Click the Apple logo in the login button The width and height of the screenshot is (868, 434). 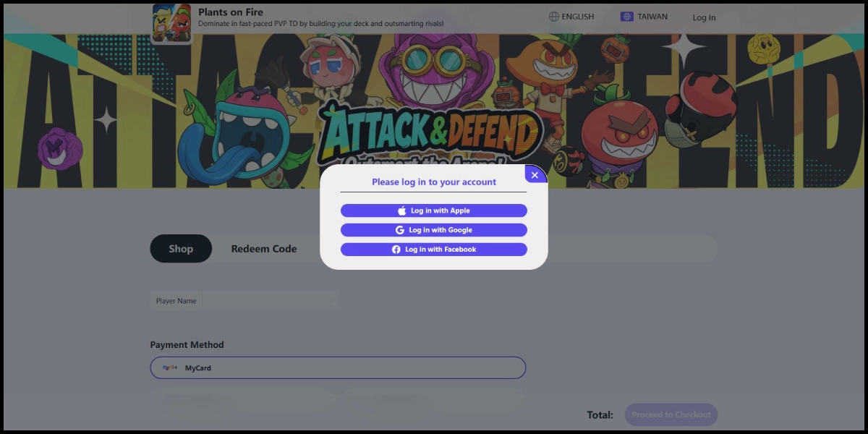click(402, 210)
